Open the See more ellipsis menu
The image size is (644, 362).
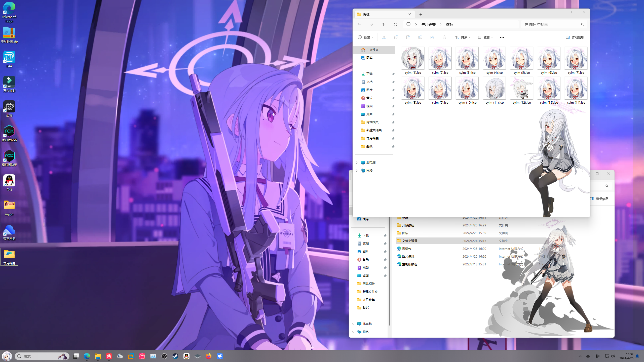(x=502, y=37)
